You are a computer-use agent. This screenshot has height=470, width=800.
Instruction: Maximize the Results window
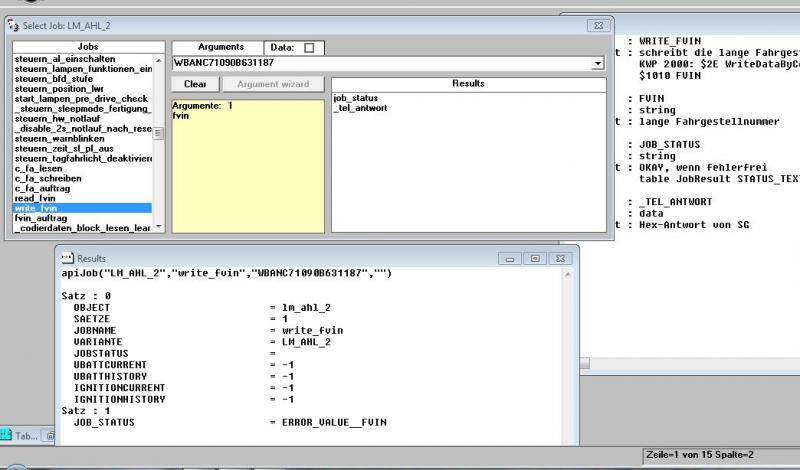coord(535,258)
